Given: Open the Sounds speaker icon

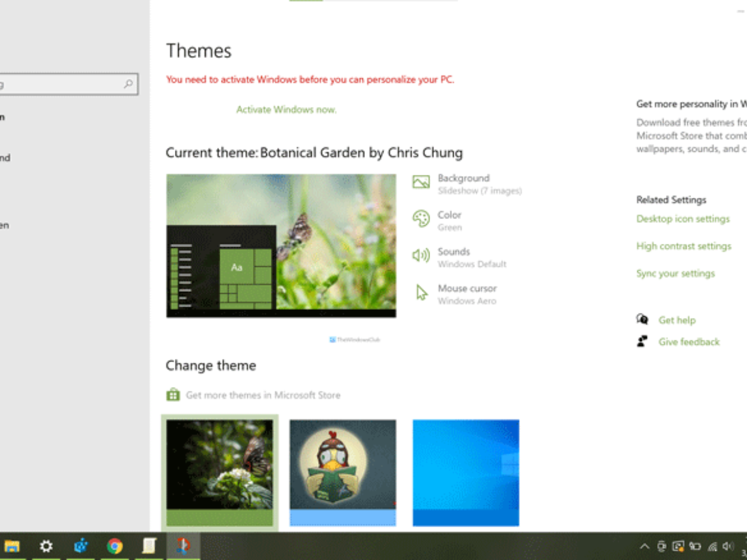Looking at the screenshot, I should (x=421, y=255).
